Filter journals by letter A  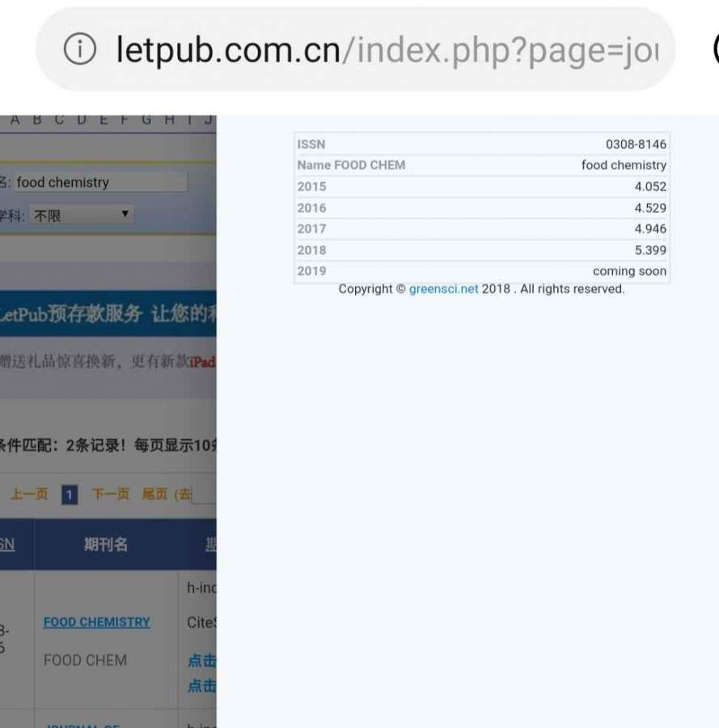(15, 120)
